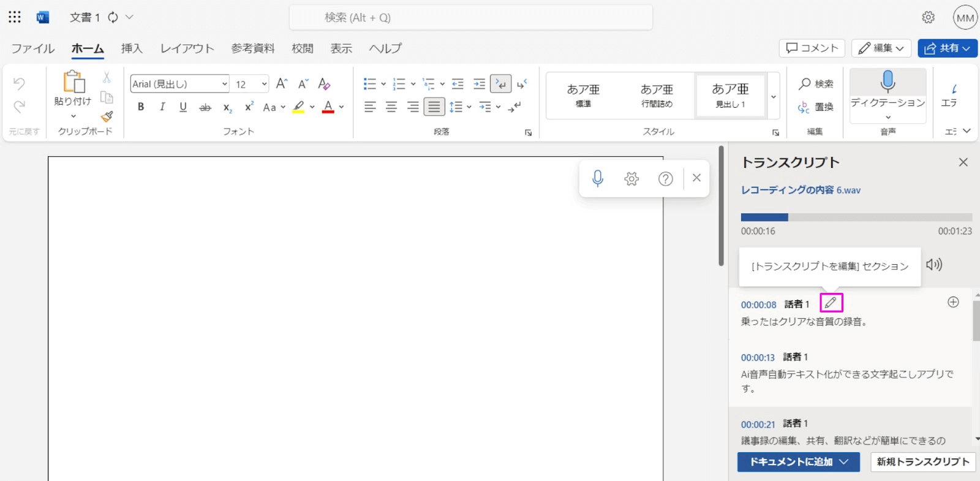
Task: Switch to 校閲 tab
Action: click(x=303, y=48)
